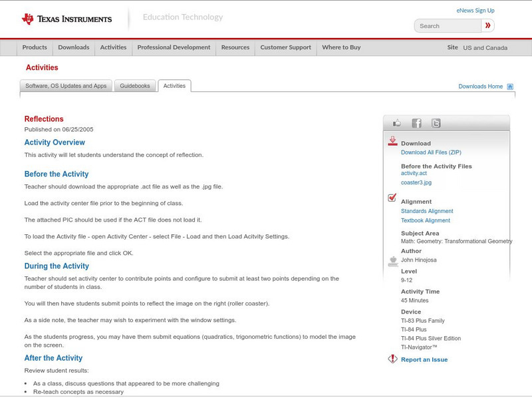532x398 pixels.
Task: Open the Standards Alignment link
Action: pyautogui.click(x=427, y=211)
